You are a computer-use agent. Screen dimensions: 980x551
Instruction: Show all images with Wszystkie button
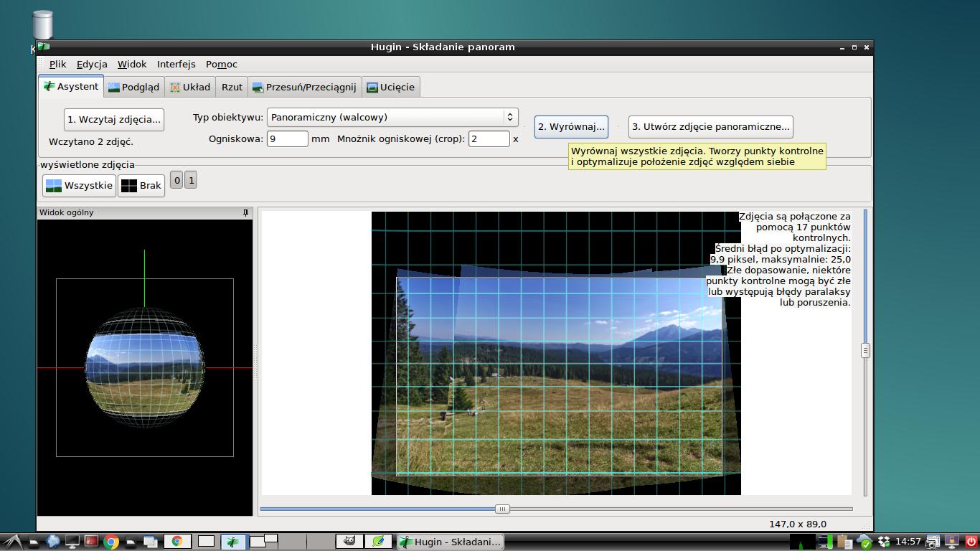[79, 186]
